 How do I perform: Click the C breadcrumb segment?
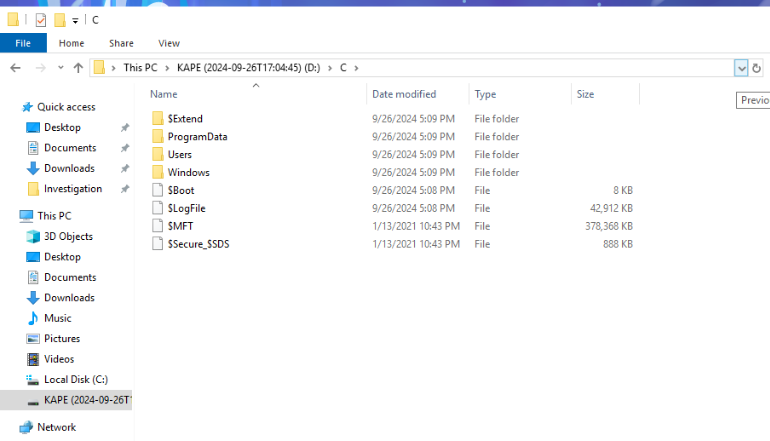click(343, 68)
